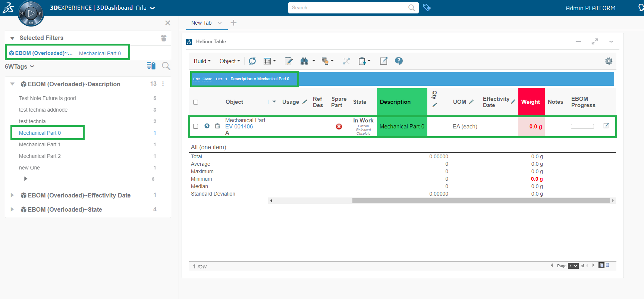This screenshot has height=299, width=644.
Task: Delete selected filters with trash icon
Action: tap(163, 38)
